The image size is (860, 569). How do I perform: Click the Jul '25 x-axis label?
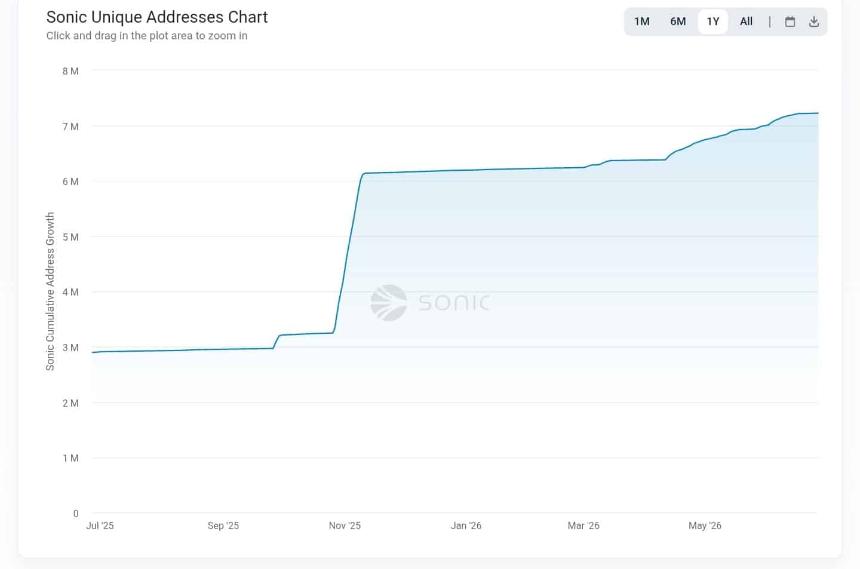pos(100,525)
